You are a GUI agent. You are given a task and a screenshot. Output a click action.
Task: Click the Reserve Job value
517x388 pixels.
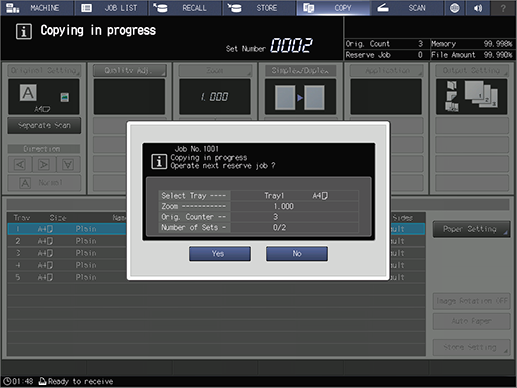[x=420, y=55]
